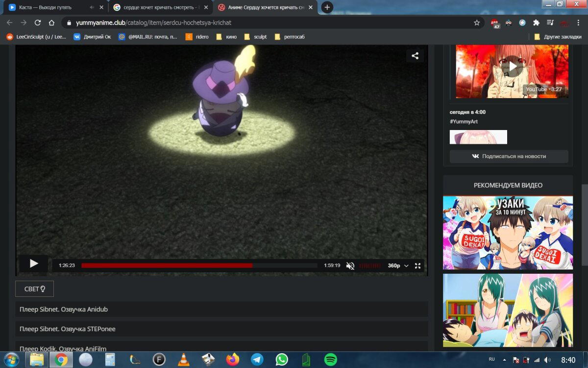Play the YouTube video in the sidebar
Screen dimensions: 588x368
point(512,67)
